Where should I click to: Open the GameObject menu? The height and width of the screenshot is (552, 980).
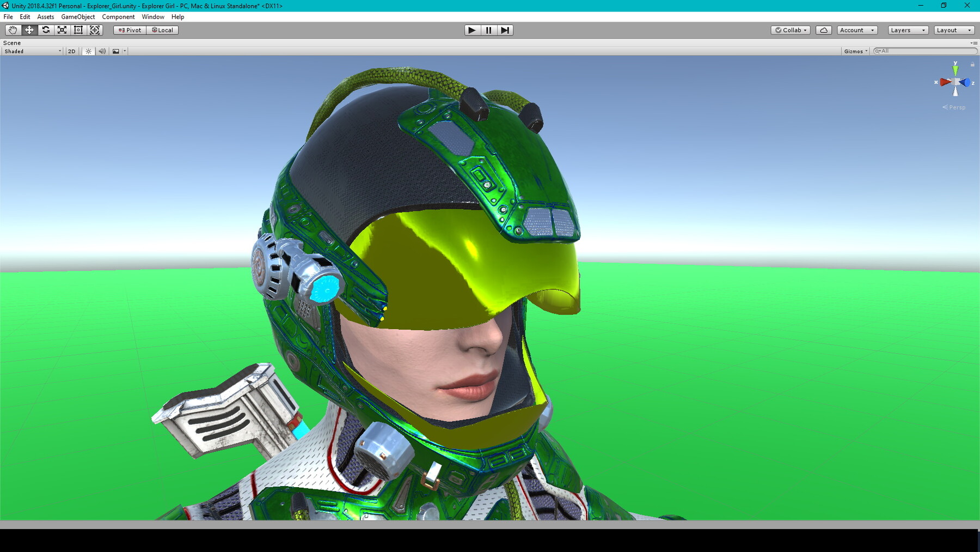click(x=78, y=17)
